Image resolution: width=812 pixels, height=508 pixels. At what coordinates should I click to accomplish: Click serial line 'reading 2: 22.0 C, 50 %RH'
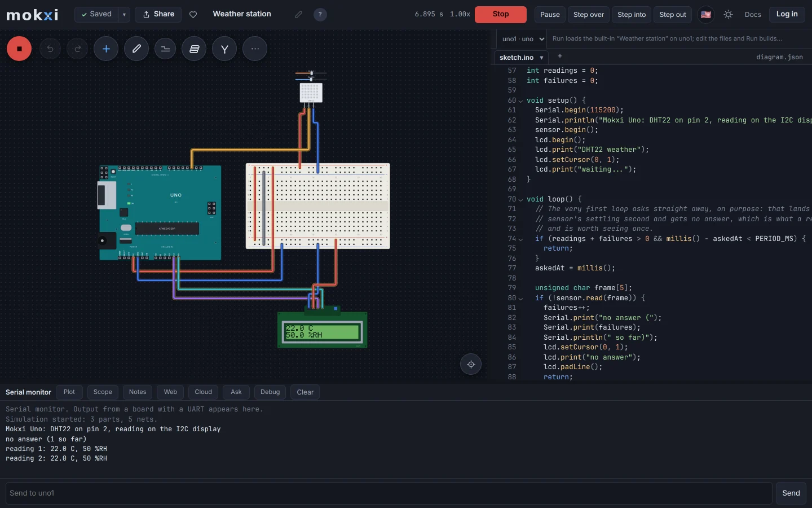56,459
